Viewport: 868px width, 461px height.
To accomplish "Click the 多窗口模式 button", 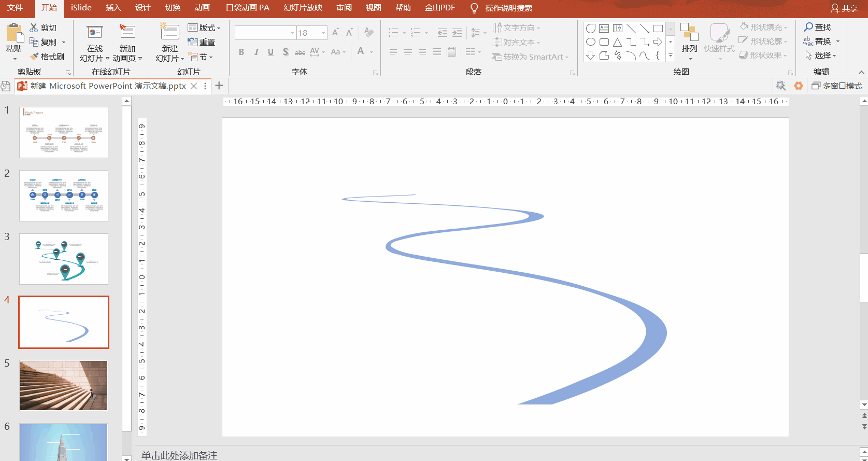I will pyautogui.click(x=836, y=86).
